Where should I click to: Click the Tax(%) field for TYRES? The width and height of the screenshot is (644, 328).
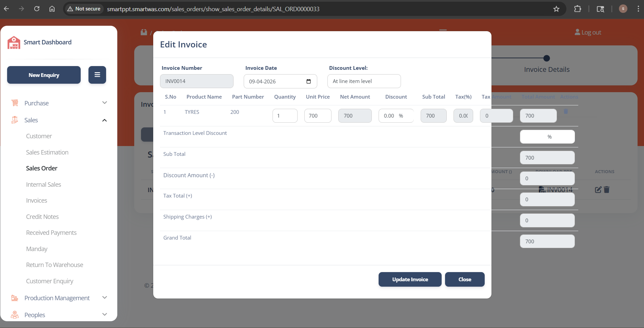463,116
